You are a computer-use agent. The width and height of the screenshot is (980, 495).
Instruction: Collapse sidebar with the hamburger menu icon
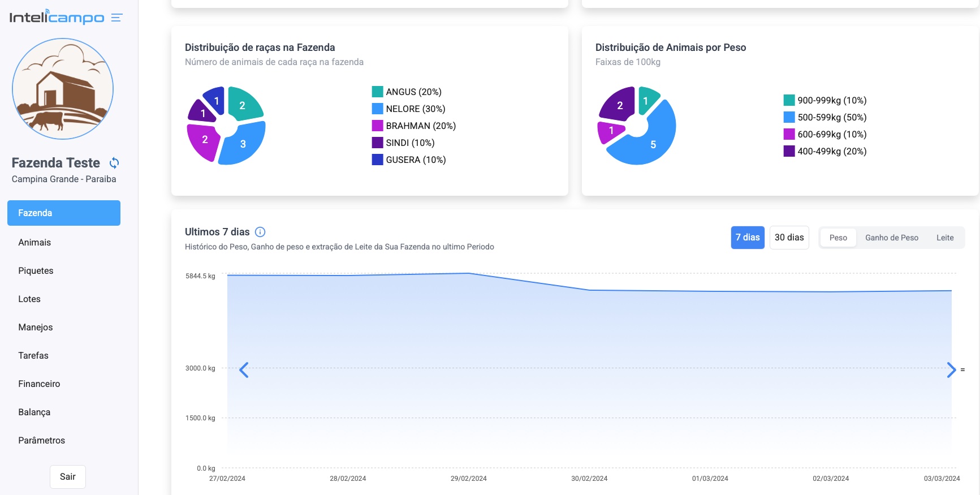[x=116, y=18]
